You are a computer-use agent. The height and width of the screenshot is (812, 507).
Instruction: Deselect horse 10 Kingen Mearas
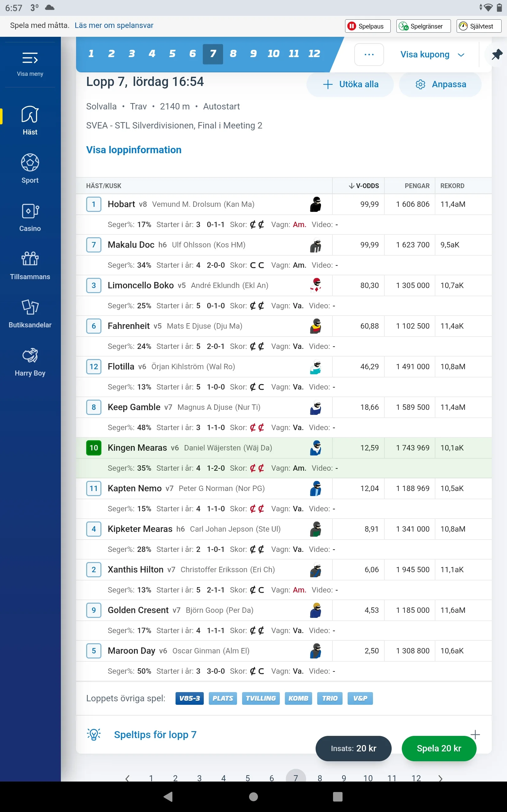tap(93, 448)
